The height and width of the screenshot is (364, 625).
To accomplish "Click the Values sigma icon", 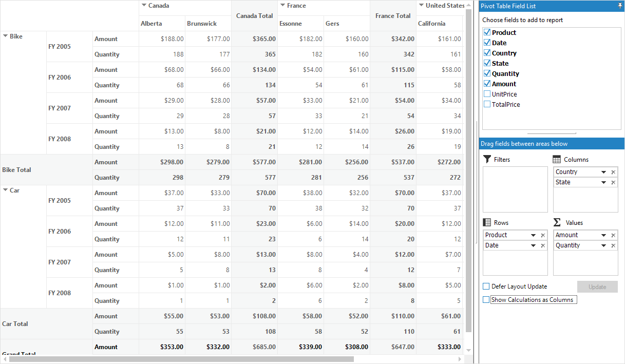I will tap(557, 222).
